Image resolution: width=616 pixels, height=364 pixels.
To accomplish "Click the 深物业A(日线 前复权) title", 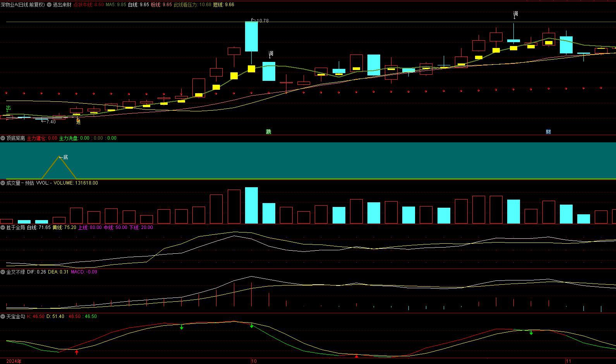I will (x=23, y=5).
